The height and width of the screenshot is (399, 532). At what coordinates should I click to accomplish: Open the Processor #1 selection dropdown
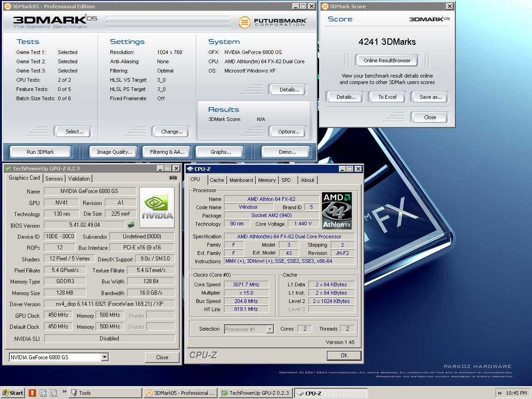270,329
